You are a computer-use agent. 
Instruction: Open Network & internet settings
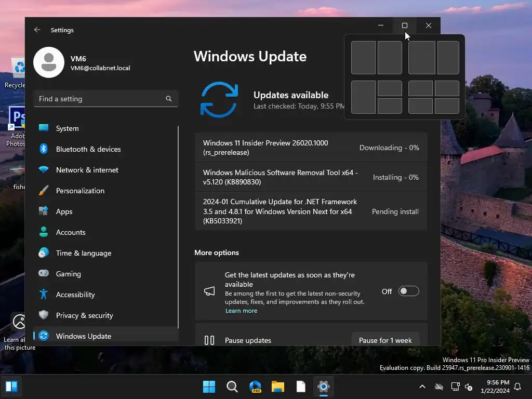(x=106, y=170)
